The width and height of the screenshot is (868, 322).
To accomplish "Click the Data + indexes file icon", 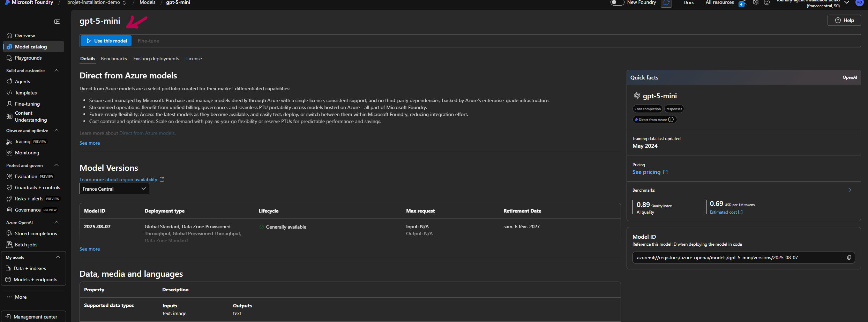I will tap(8, 268).
